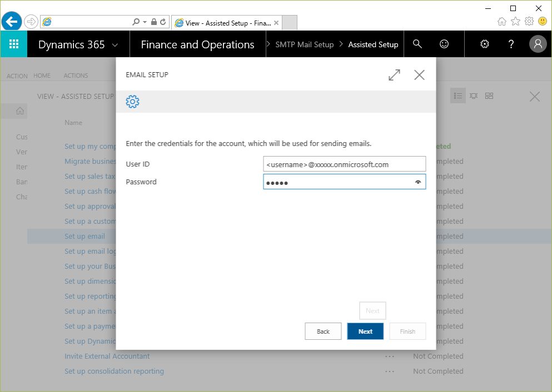The image size is (552, 392).
Task: Click the header smiley feedback icon
Action: [444, 44]
